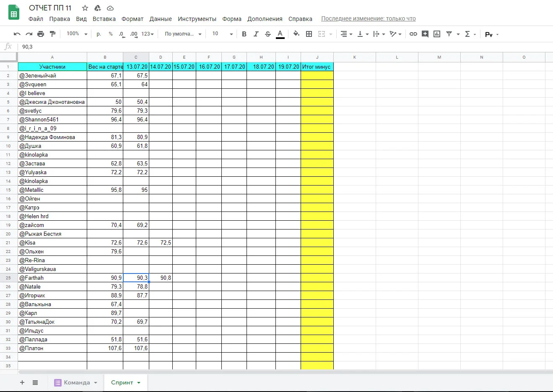Viewport: 553px width, 392px height.
Task: Open the all sheets list
Action: [35, 382]
